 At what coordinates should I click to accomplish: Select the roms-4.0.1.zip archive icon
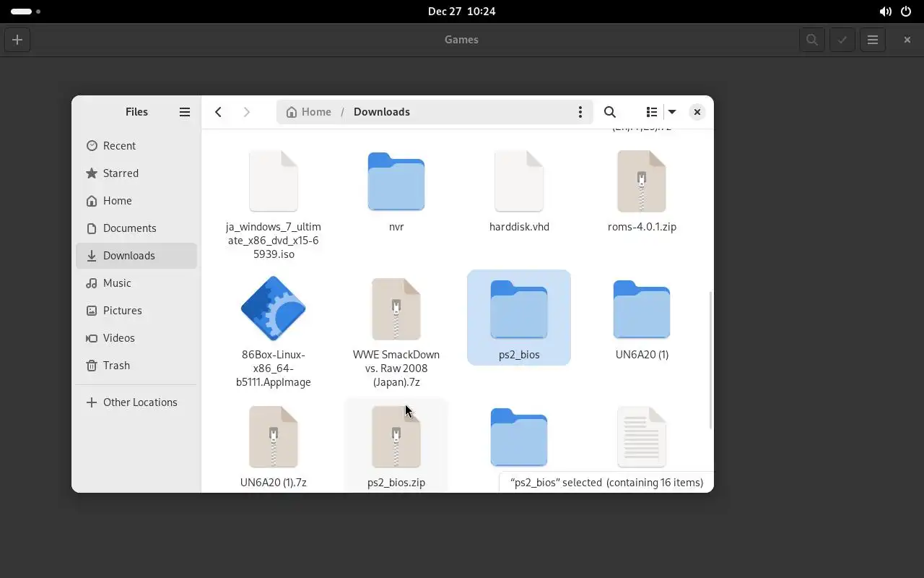(642, 181)
